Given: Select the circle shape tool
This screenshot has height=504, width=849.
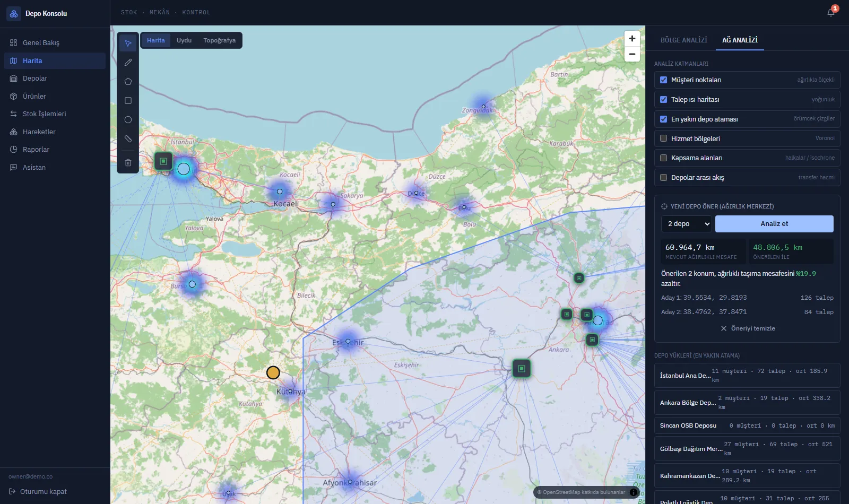Looking at the screenshot, I should tap(128, 120).
